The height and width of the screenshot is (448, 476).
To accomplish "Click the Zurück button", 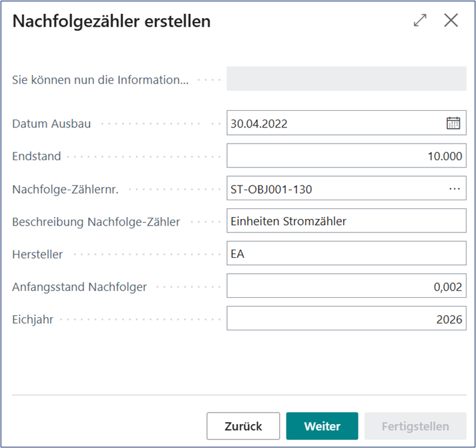I will (x=243, y=426).
